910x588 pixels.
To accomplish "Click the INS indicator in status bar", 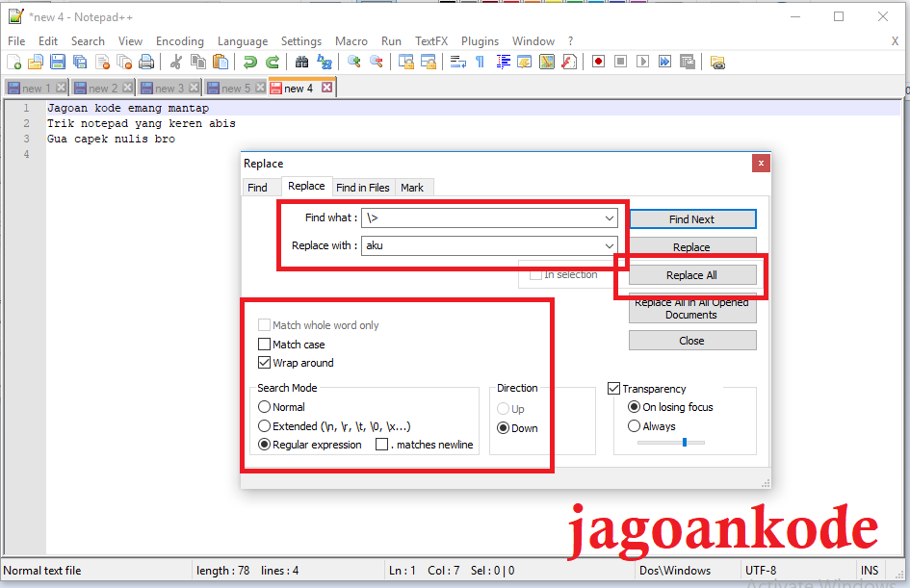I will pos(869,570).
